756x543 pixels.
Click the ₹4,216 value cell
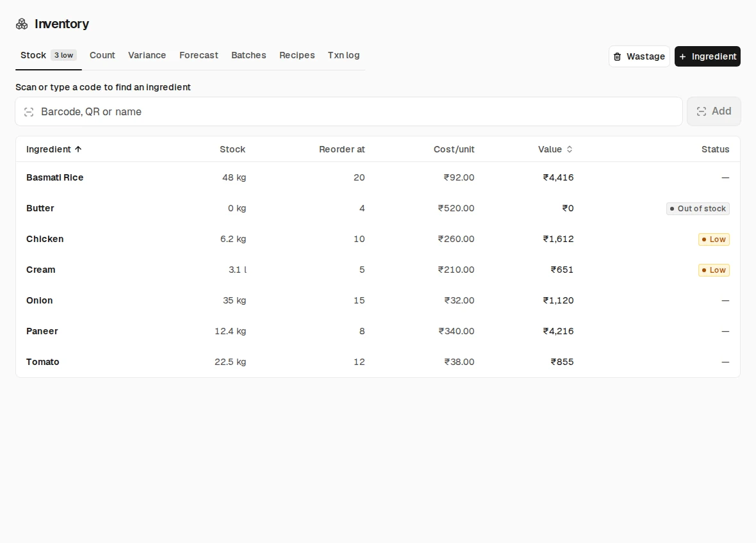558,332
